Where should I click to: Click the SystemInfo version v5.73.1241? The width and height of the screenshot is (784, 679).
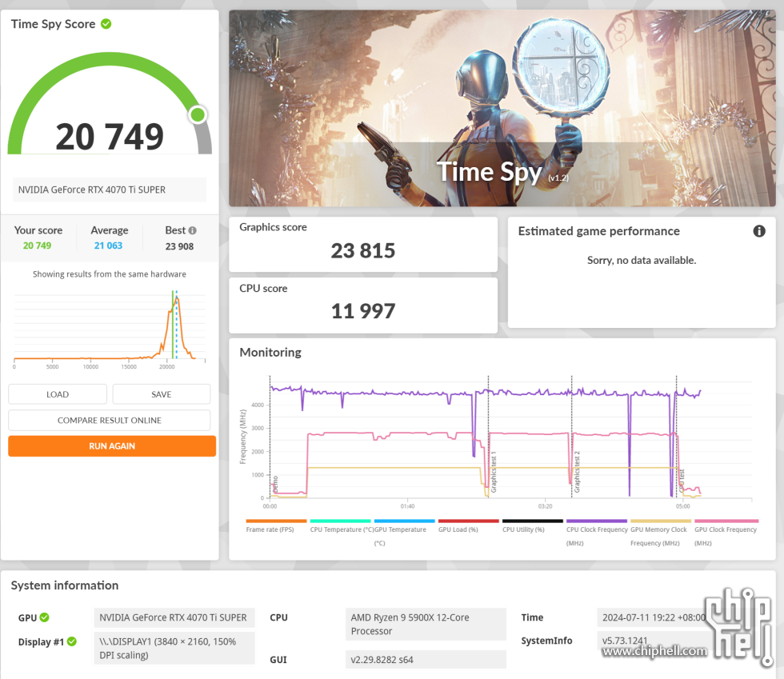click(625, 641)
